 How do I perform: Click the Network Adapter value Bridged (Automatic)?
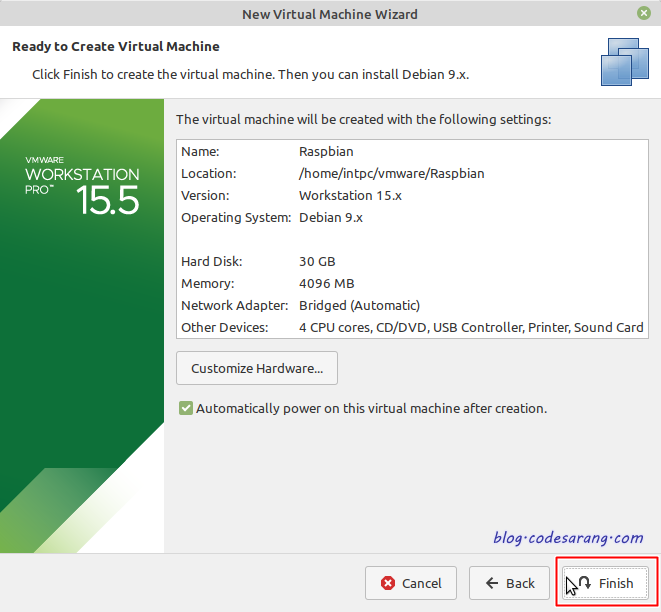point(360,305)
